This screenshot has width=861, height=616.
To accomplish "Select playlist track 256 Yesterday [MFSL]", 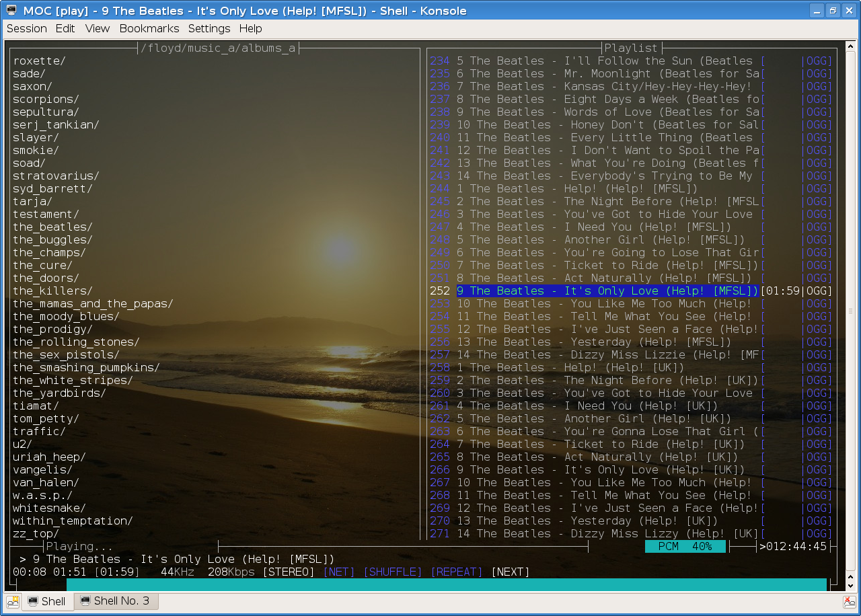I will [631, 342].
